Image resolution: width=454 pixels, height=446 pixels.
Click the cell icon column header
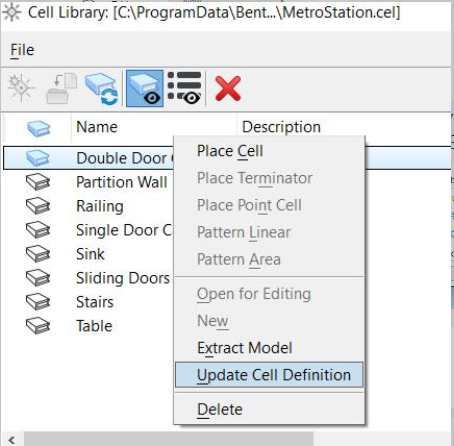point(37,128)
